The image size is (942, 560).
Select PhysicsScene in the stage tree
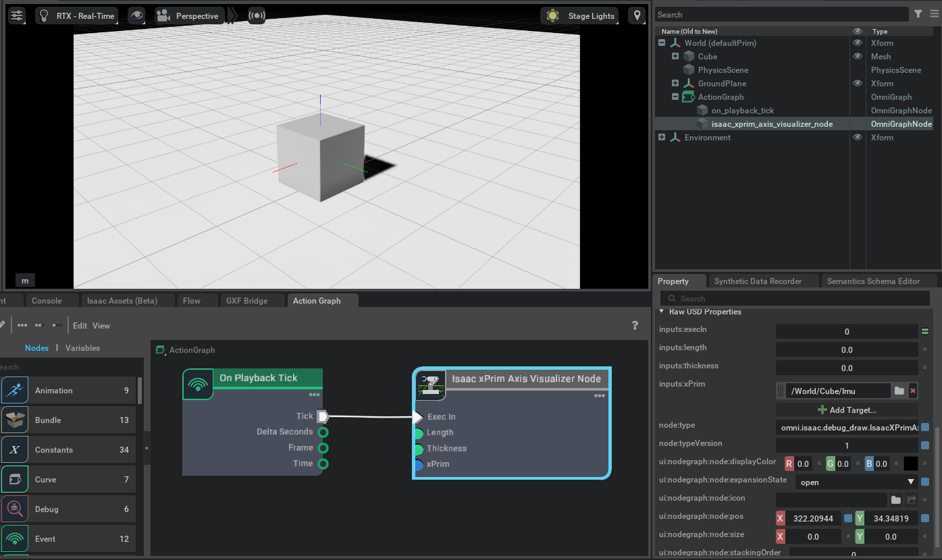[x=723, y=69]
